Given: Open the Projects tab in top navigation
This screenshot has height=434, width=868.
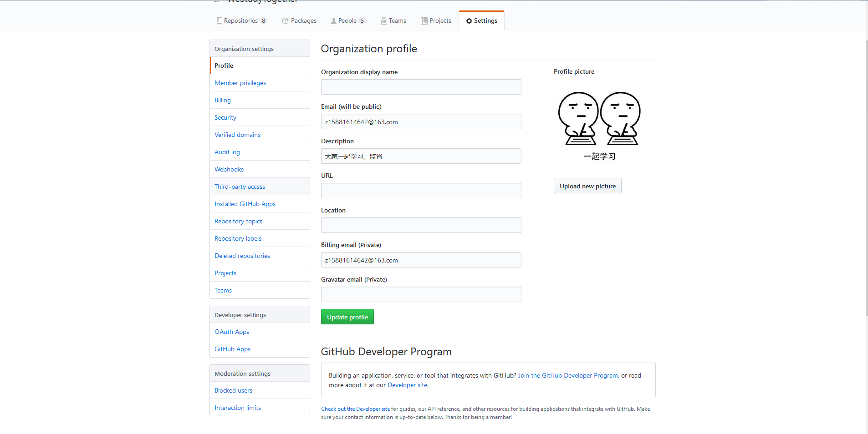Looking at the screenshot, I should (x=436, y=21).
